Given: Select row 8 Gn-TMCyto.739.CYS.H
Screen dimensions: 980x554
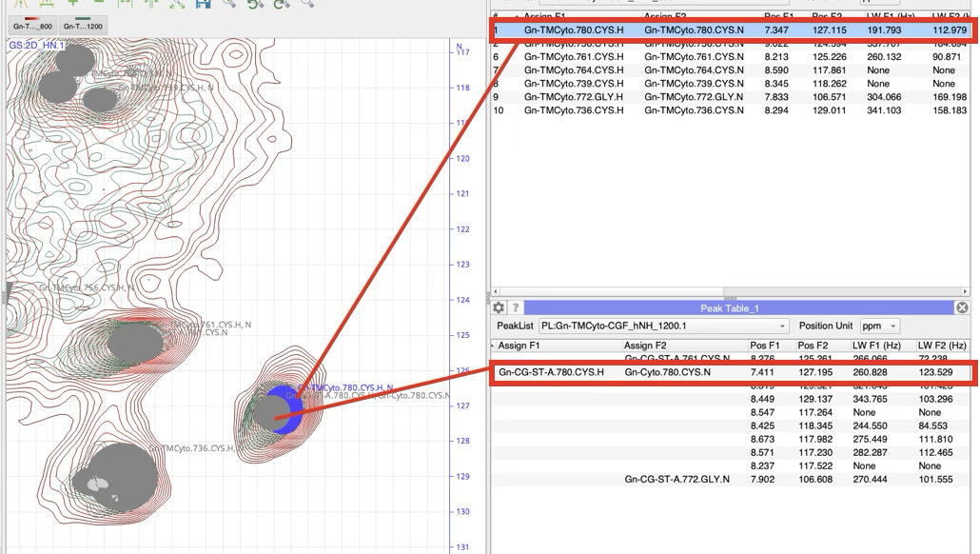Looking at the screenshot, I should pos(732,83).
